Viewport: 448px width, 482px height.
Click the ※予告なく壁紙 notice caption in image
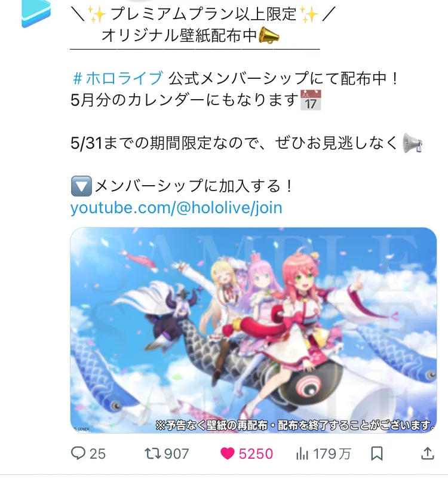[296, 425]
